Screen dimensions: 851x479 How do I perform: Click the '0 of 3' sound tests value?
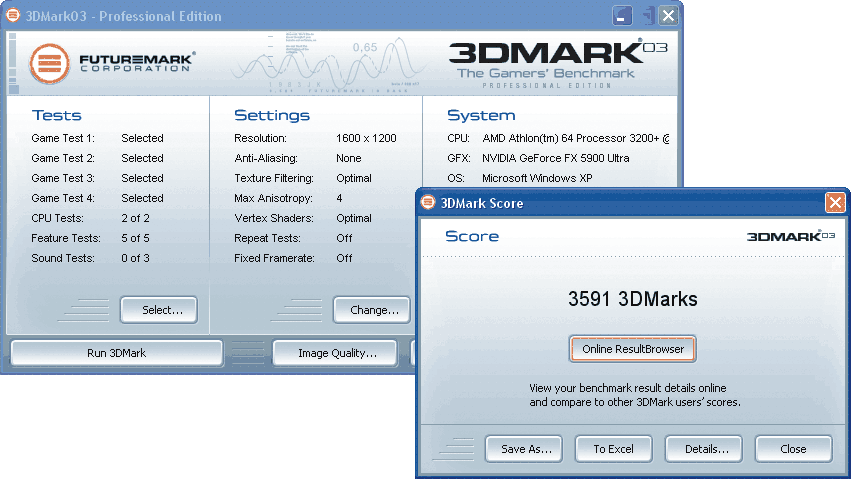point(135,258)
